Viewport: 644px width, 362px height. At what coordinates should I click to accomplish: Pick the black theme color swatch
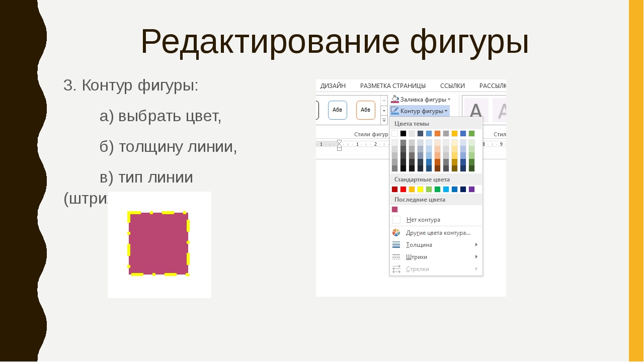(x=404, y=133)
